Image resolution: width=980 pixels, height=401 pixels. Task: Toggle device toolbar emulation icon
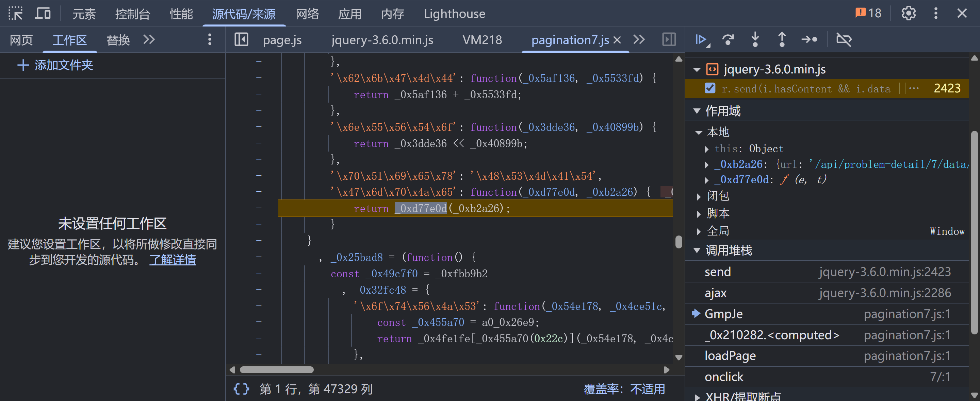pos(43,14)
